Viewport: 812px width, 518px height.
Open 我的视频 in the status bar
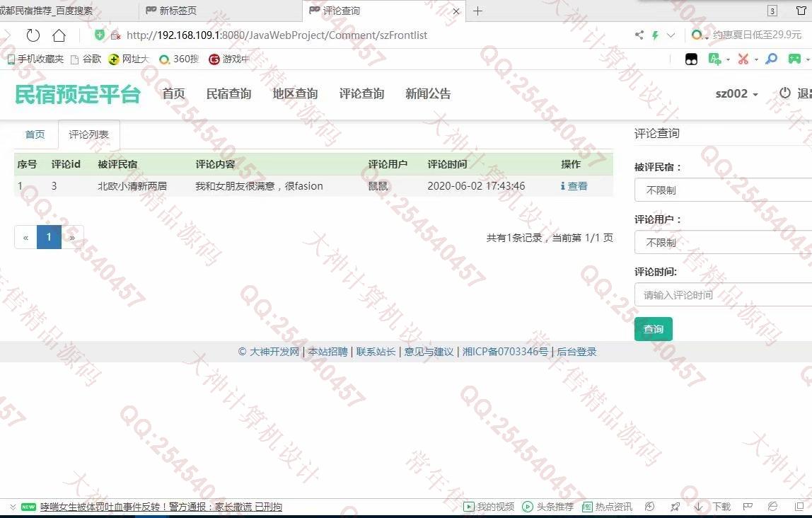(x=489, y=507)
